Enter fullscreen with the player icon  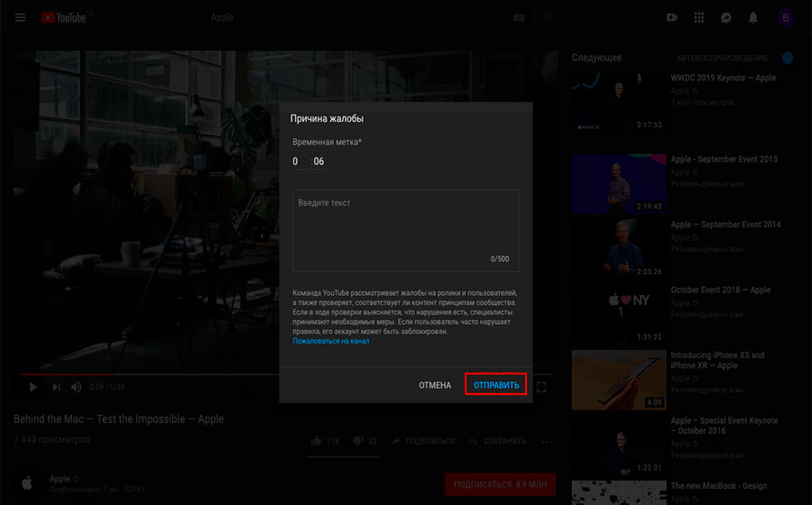(541, 387)
